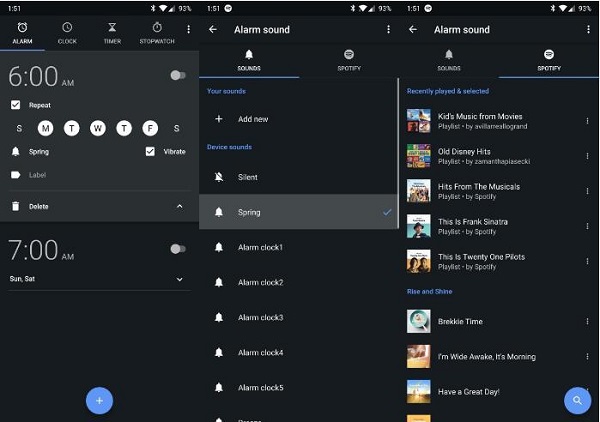This screenshot has width=600, height=422.
Task: Toggle Friday (F) day circle
Action: click(150, 128)
